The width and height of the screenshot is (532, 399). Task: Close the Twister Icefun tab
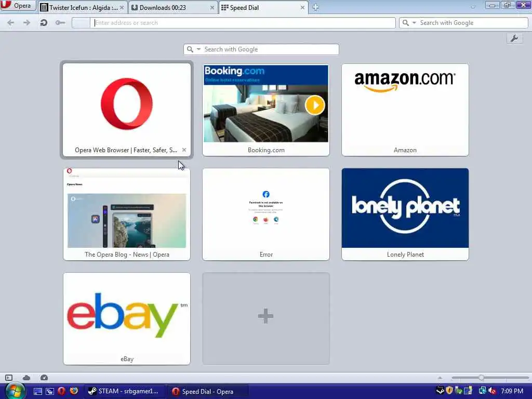click(122, 7)
